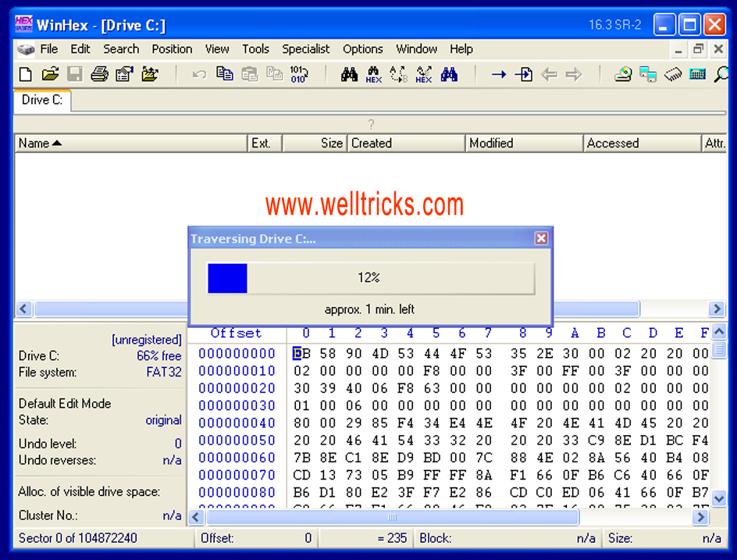
Task: Click the New file toolbar icon
Action: pos(26,74)
